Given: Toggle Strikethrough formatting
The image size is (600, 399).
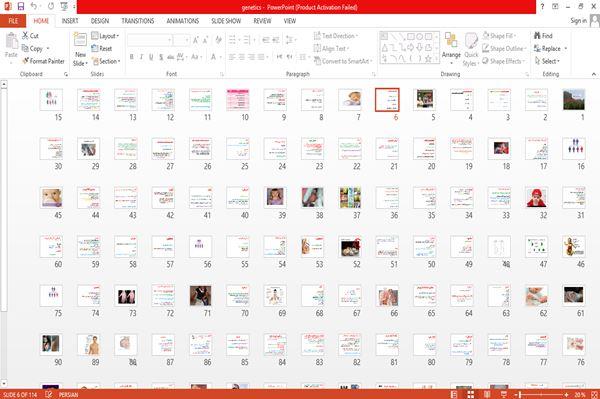Looking at the screenshot, I should 171,57.
